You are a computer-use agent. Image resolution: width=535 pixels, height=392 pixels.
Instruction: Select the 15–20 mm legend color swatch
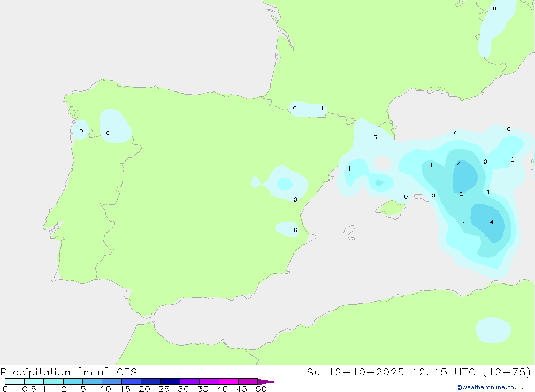(x=132, y=381)
